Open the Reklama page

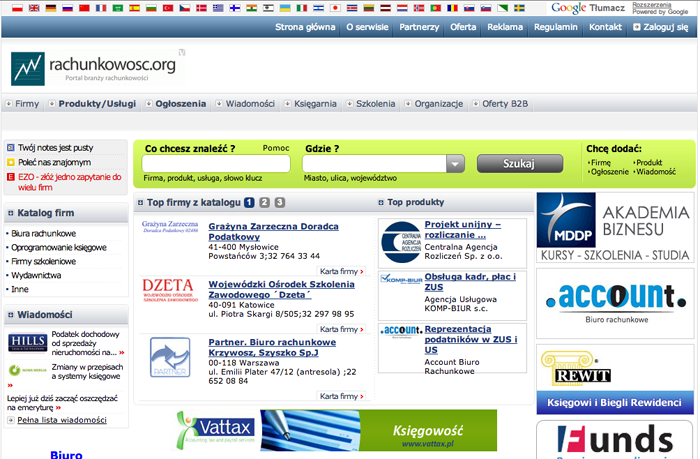[x=505, y=27]
